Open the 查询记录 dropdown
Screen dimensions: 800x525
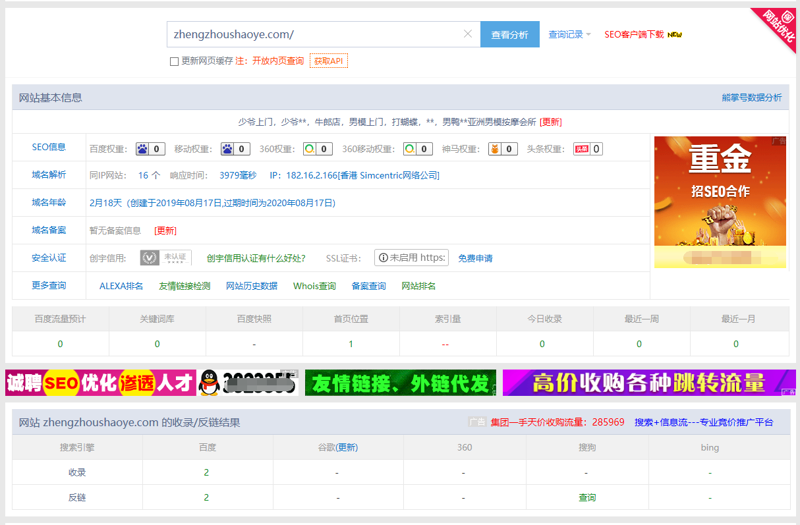point(569,34)
